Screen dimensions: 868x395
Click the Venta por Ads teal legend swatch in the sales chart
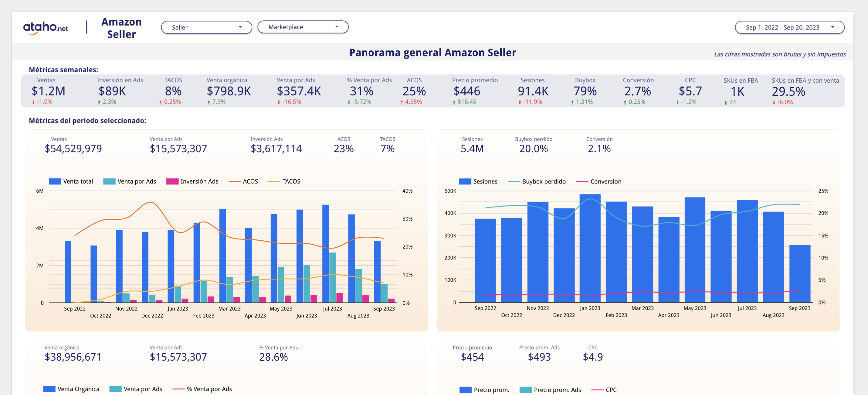point(109,181)
